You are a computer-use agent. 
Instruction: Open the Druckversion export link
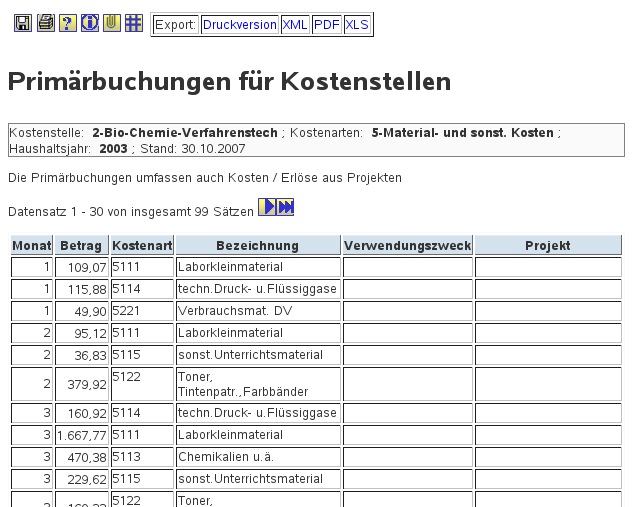(x=239, y=25)
